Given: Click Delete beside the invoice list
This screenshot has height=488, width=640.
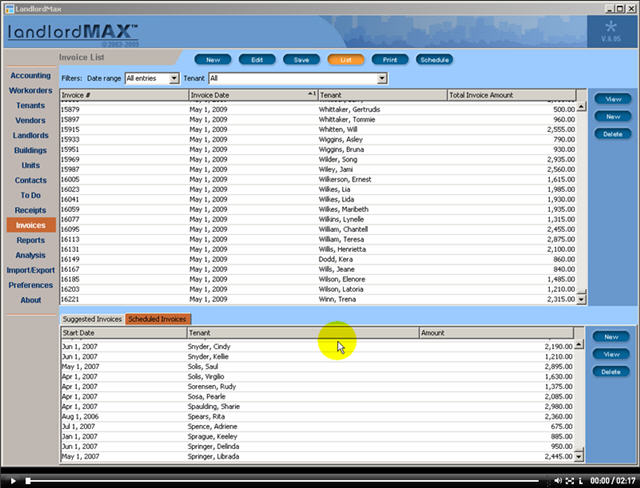Looking at the screenshot, I should tap(613, 134).
